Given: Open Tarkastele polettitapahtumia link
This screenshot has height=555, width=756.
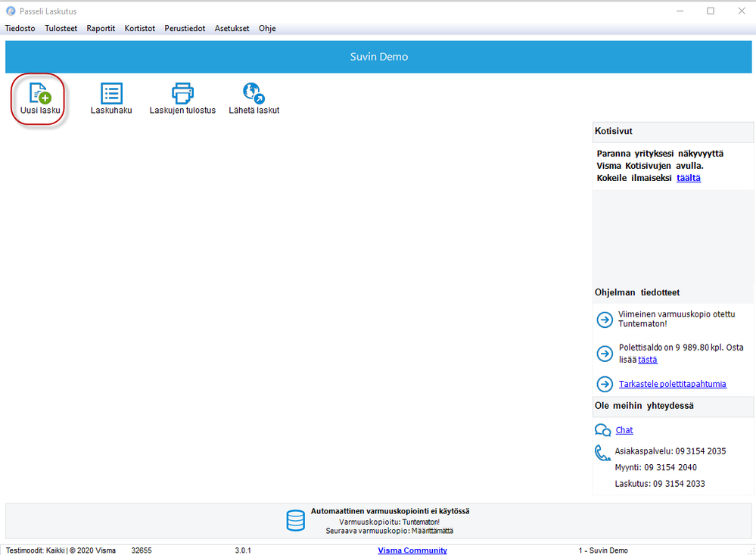Looking at the screenshot, I should pos(673,384).
